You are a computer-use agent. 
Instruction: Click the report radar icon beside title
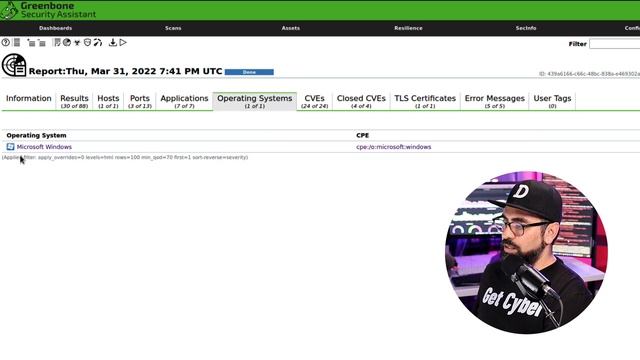[14, 65]
